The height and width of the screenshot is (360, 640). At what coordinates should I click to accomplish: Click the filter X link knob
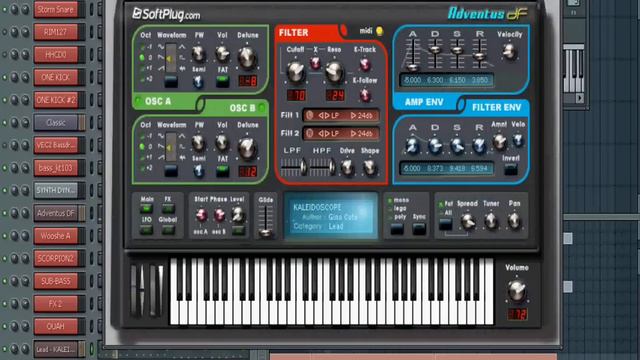tap(315, 63)
